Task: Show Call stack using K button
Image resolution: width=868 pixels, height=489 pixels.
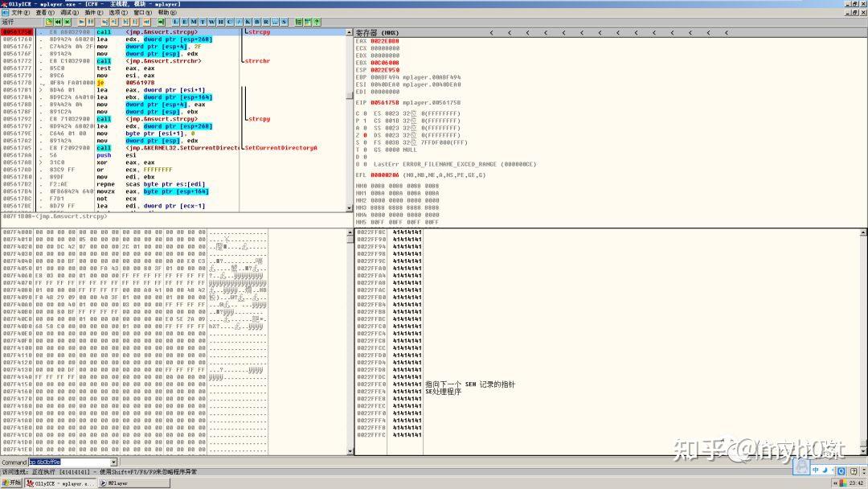Action: [248, 22]
